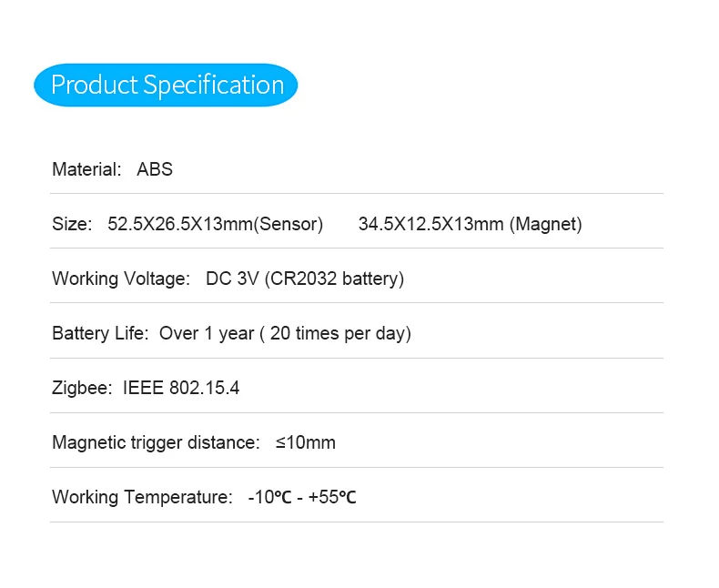Select the DC 3V (CR2032 battery) text
The height and width of the screenshot is (588, 719).
click(305, 279)
